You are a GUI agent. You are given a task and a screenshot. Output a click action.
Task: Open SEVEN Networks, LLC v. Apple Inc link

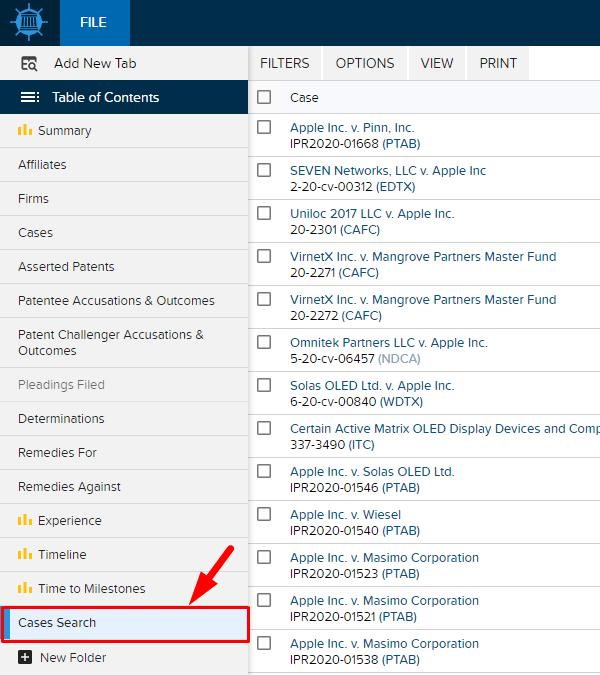(388, 170)
